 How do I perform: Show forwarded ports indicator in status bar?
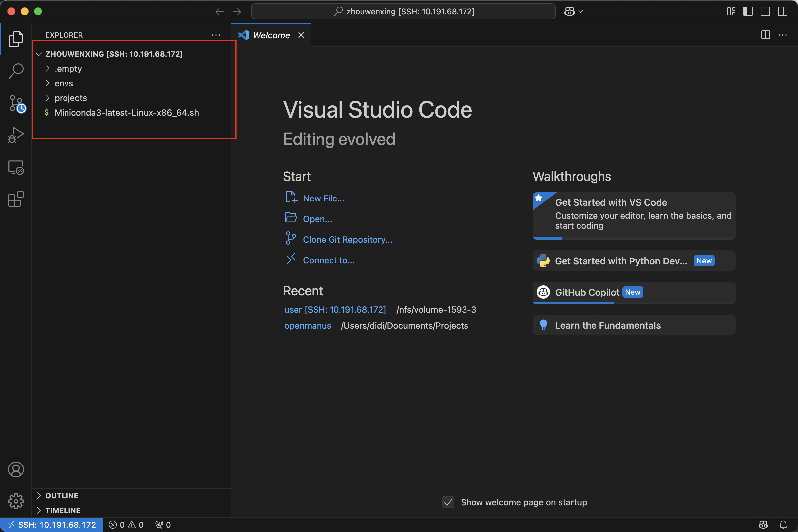(163, 525)
